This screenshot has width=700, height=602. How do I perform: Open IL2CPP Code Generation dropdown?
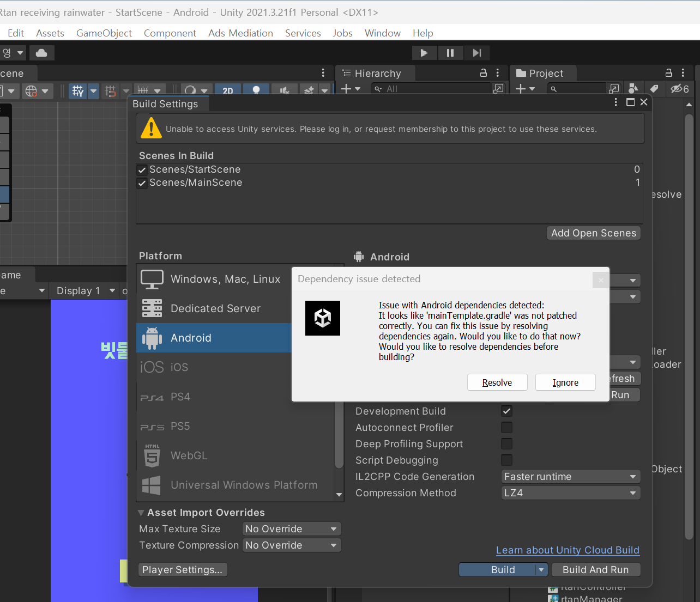click(571, 477)
